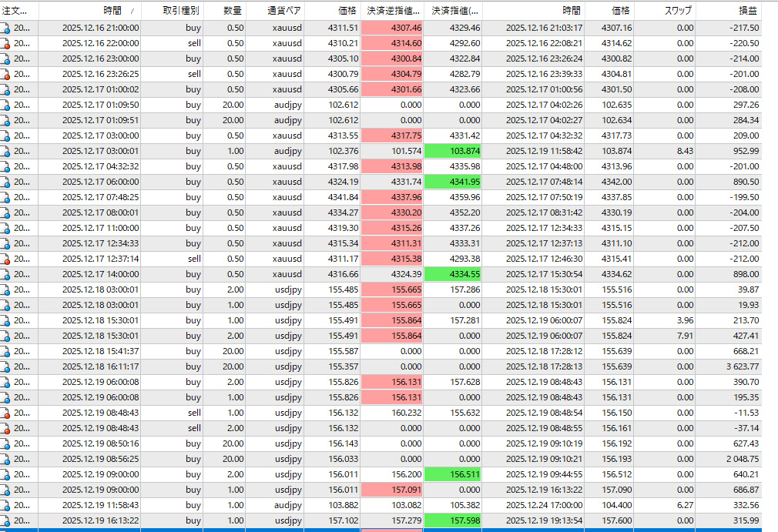Click the green take-profit cell 4341.95
This screenshot has height=532, width=778.
coord(452,182)
